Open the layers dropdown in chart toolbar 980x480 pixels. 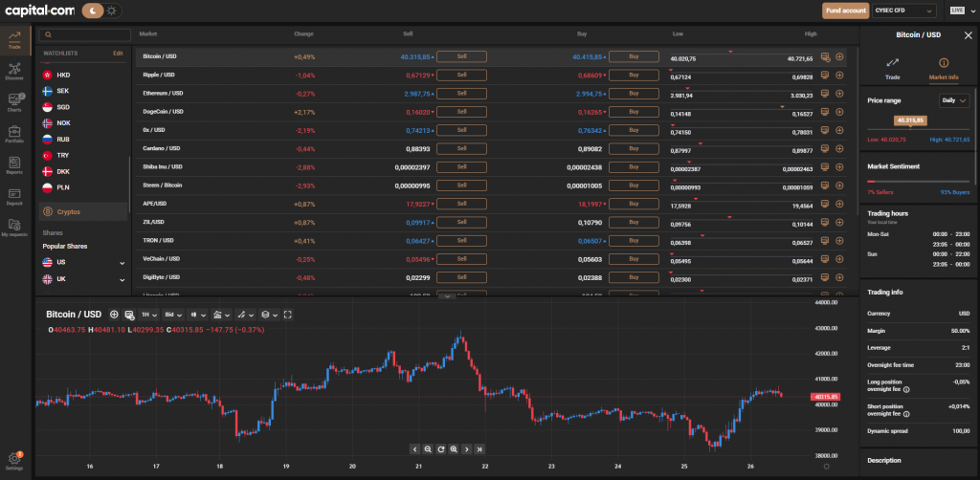pyautogui.click(x=269, y=315)
